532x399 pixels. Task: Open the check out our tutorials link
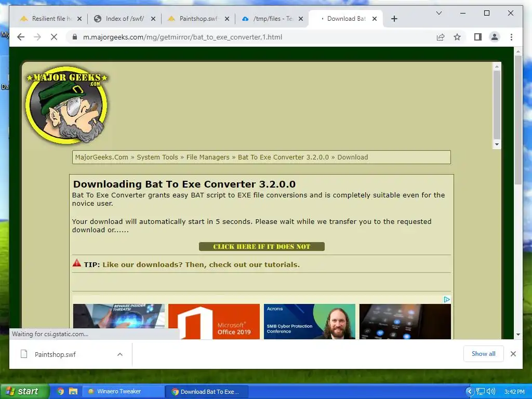(x=201, y=264)
